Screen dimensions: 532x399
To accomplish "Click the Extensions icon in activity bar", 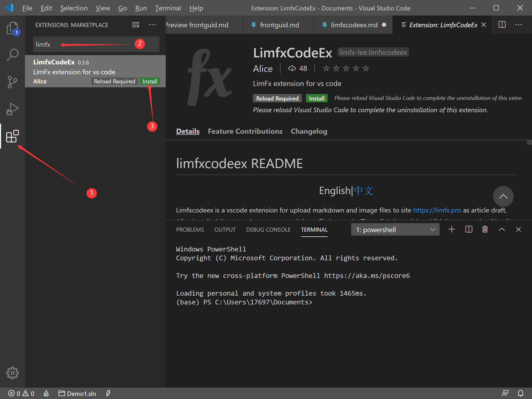I will (12, 136).
